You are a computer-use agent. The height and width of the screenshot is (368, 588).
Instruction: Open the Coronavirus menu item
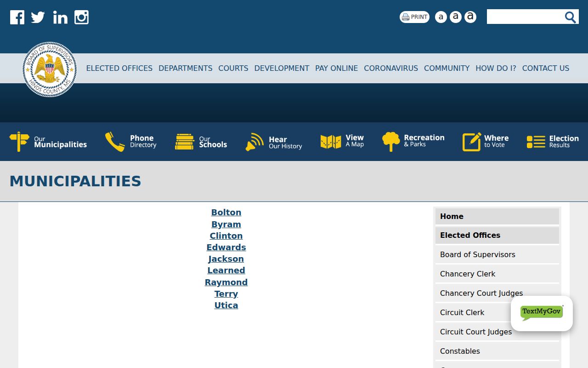[x=391, y=68]
